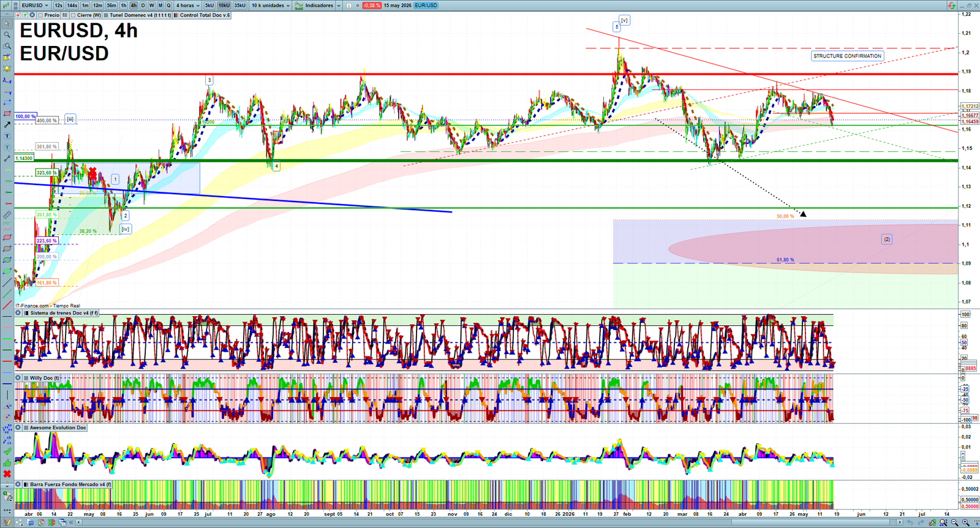This screenshot has height=528, width=980.
Task: Select the 1m timeframe
Action: click(x=85, y=6)
